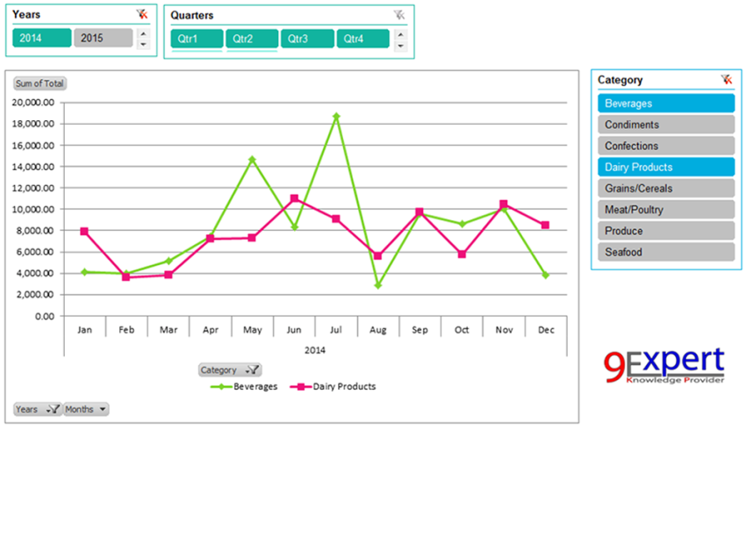Click the Quarters slicer header
The image size is (746, 560).
click(x=192, y=15)
